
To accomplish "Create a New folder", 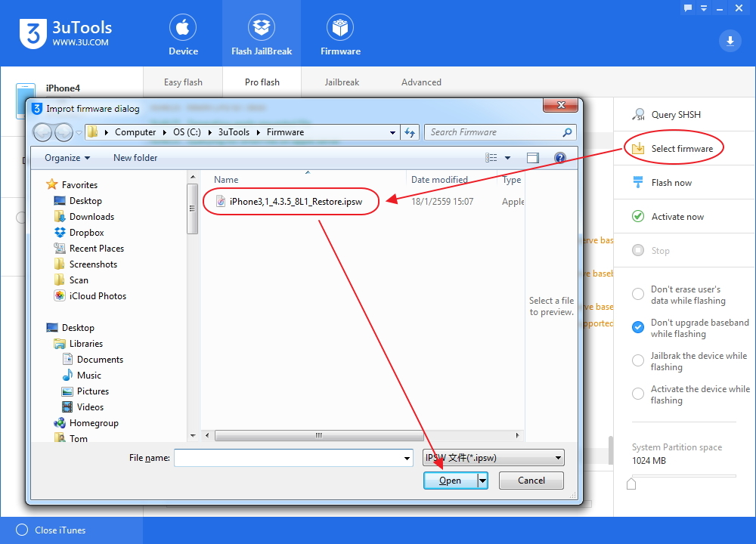I will click(135, 158).
